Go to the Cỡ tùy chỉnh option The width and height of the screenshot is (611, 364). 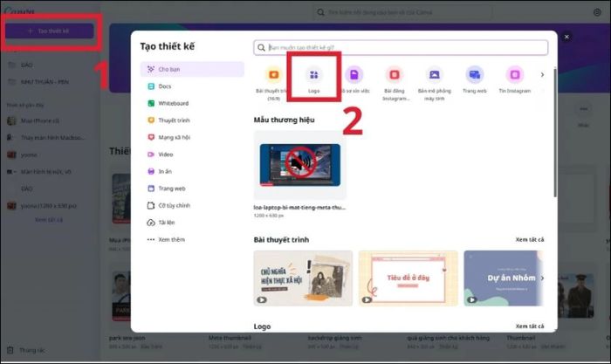(x=175, y=205)
